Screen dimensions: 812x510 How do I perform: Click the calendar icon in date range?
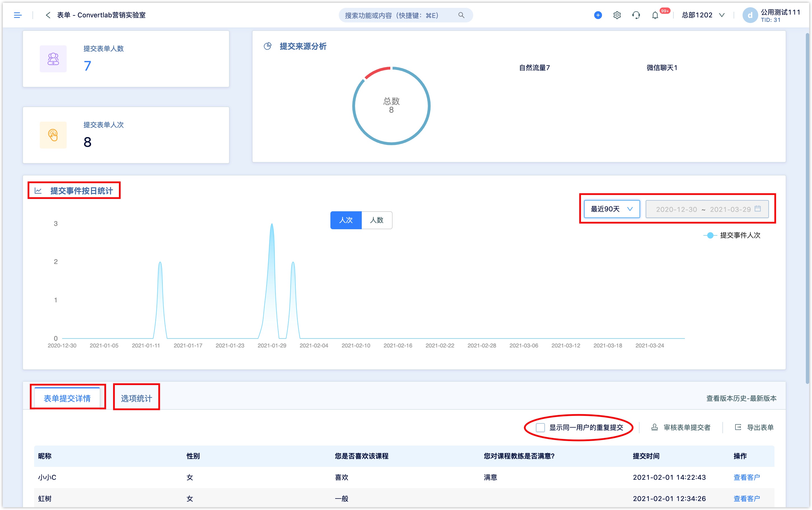[758, 209]
